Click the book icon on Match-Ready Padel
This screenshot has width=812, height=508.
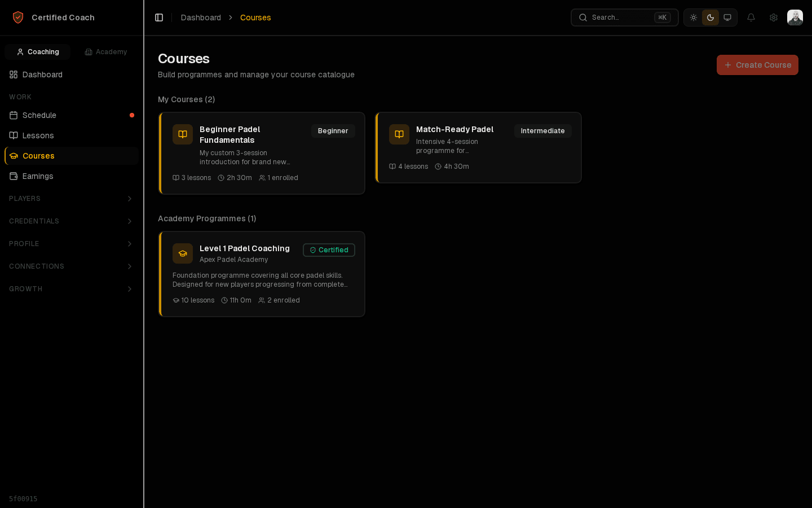(399, 134)
